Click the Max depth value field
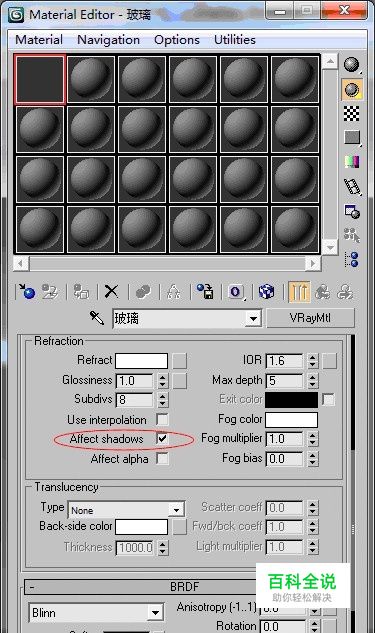Screen dimensions: 375x633 tap(284, 380)
